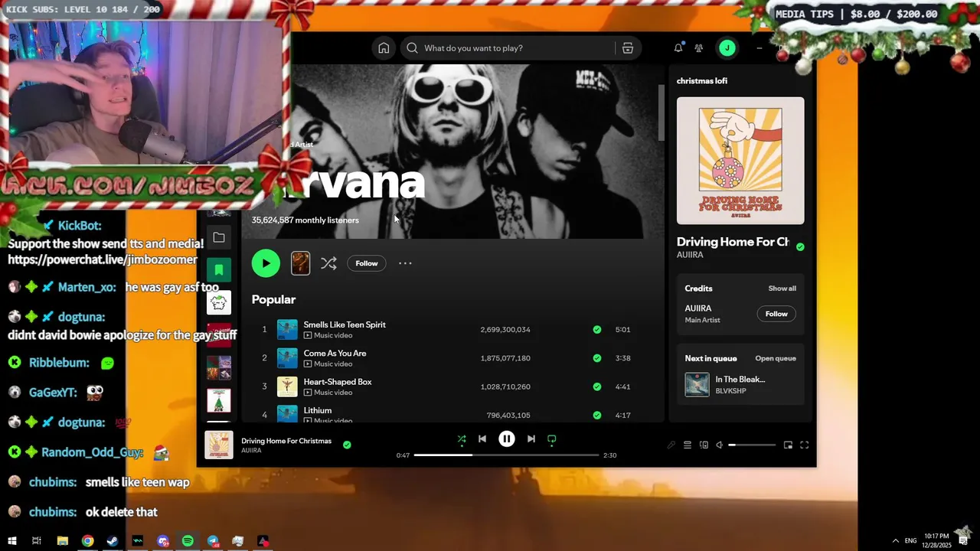Select the Heart-Shaped Box track
Screen dimensions: 980x551
coord(338,382)
